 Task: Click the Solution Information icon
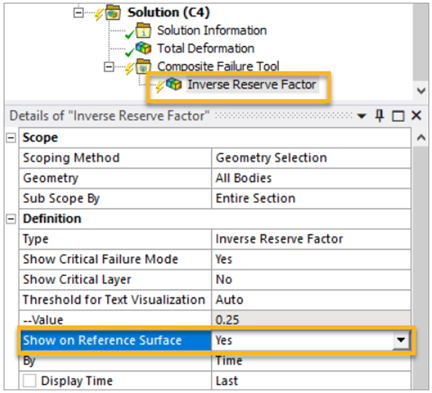click(144, 30)
